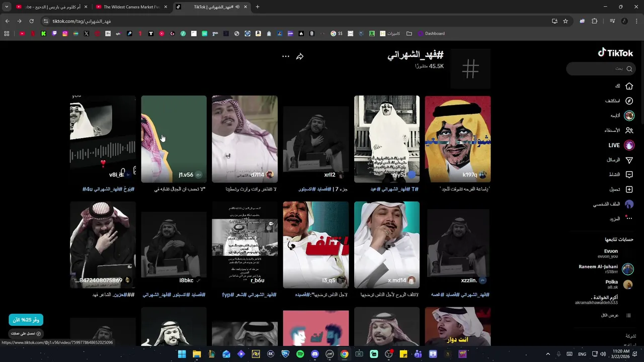Click the search magnifier icon in TikTok sidebar
The height and width of the screenshot is (362, 644).
[629, 69]
